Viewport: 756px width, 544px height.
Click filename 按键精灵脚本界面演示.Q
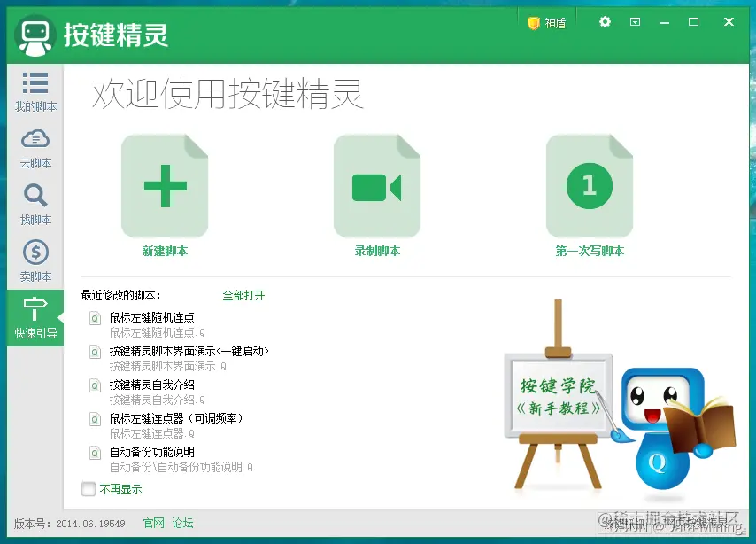168,367
